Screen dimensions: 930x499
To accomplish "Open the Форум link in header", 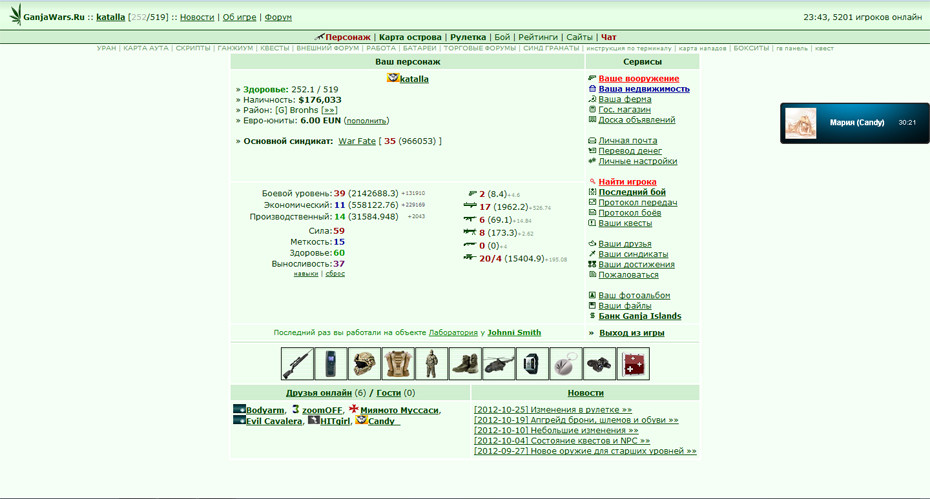I will point(278,17).
